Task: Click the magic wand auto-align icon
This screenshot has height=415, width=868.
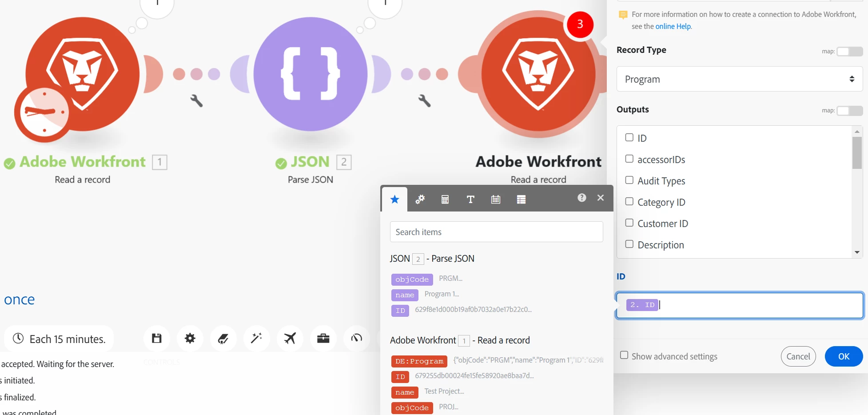Action: [257, 338]
